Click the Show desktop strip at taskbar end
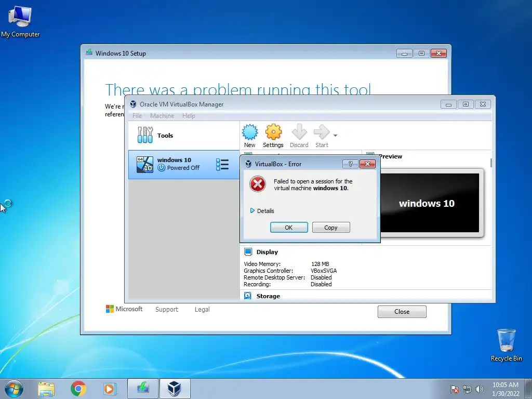 (x=528, y=389)
